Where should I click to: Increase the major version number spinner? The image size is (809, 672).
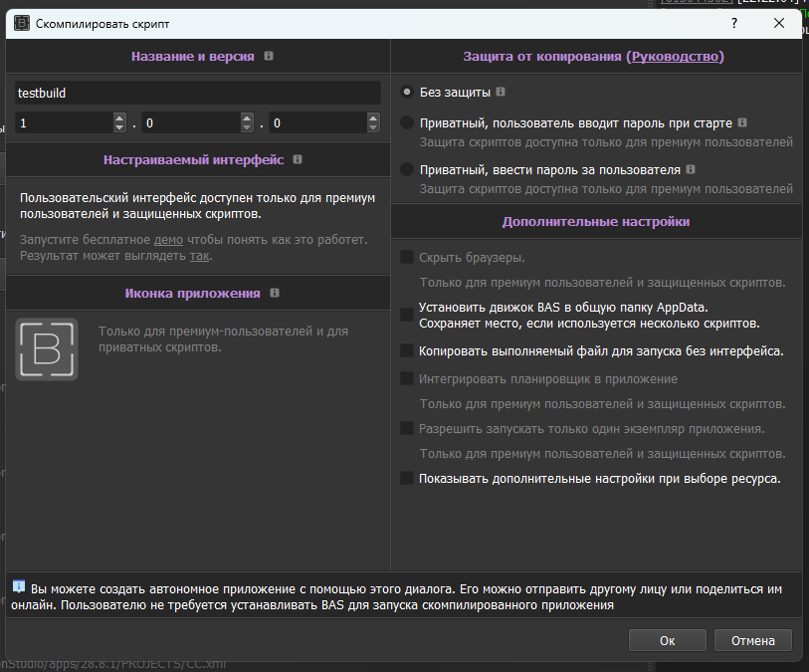[x=119, y=118]
